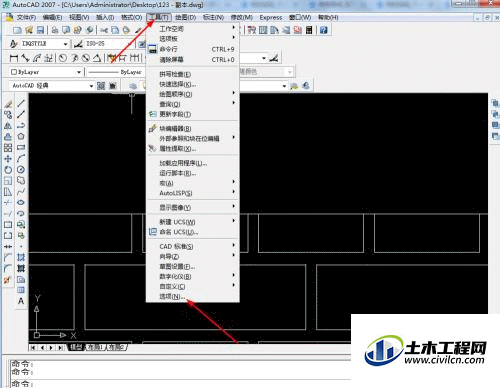Expand the Draw Order submenu
Image resolution: width=500 pixels, height=388 pixels.
[x=192, y=94]
